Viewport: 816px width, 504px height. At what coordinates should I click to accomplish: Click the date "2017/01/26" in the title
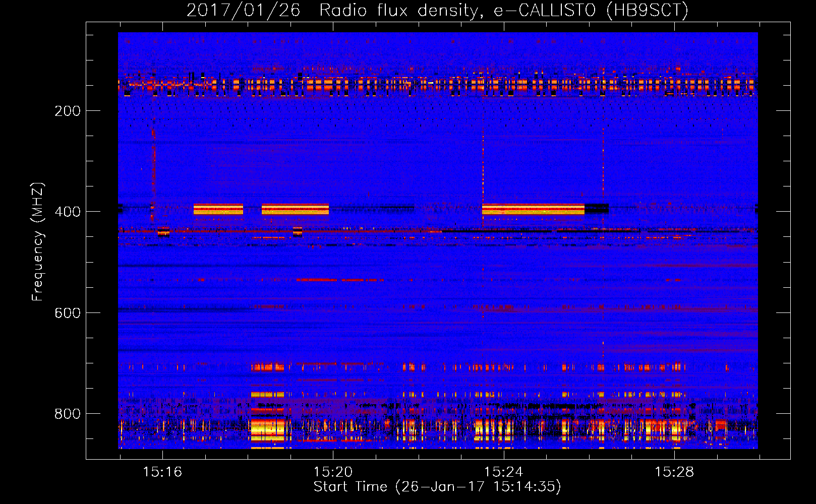point(244,10)
